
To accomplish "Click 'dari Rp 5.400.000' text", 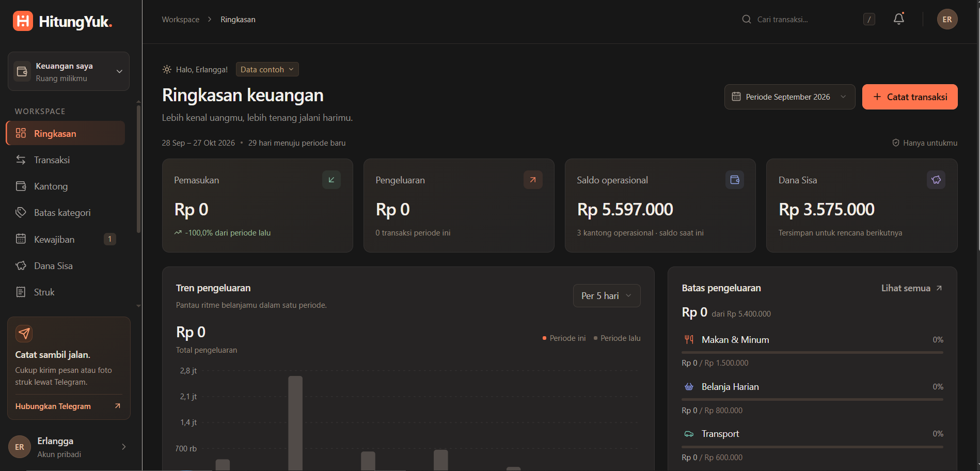I will click(x=741, y=313).
